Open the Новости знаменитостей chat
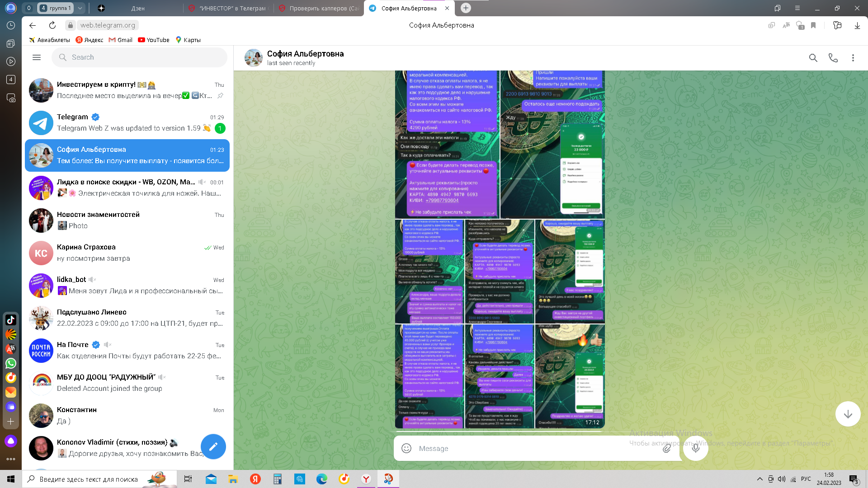 tap(127, 221)
